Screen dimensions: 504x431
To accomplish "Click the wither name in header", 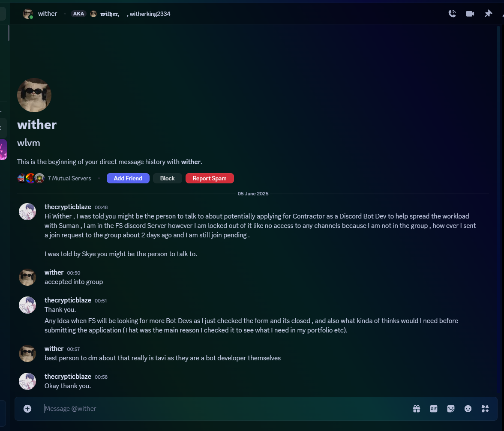I will (x=48, y=14).
